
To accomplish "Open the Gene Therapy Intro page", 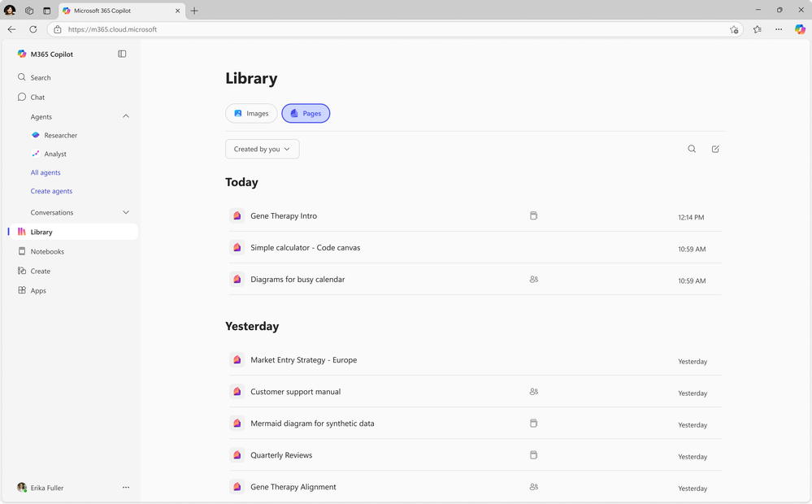I will (x=284, y=216).
